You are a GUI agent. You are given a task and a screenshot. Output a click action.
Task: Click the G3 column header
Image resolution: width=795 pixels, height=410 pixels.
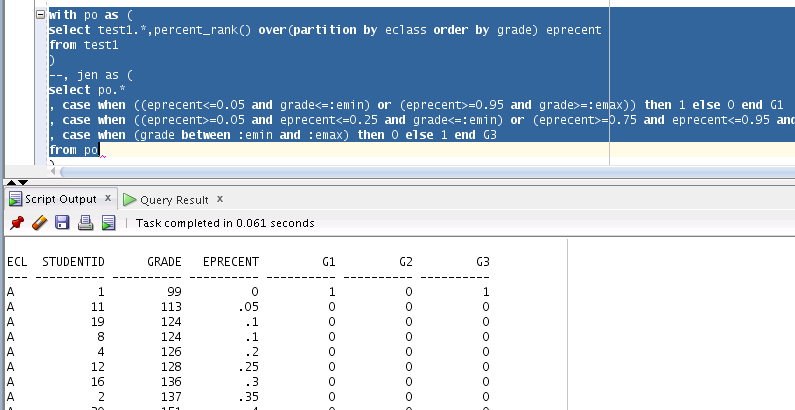coord(483,262)
